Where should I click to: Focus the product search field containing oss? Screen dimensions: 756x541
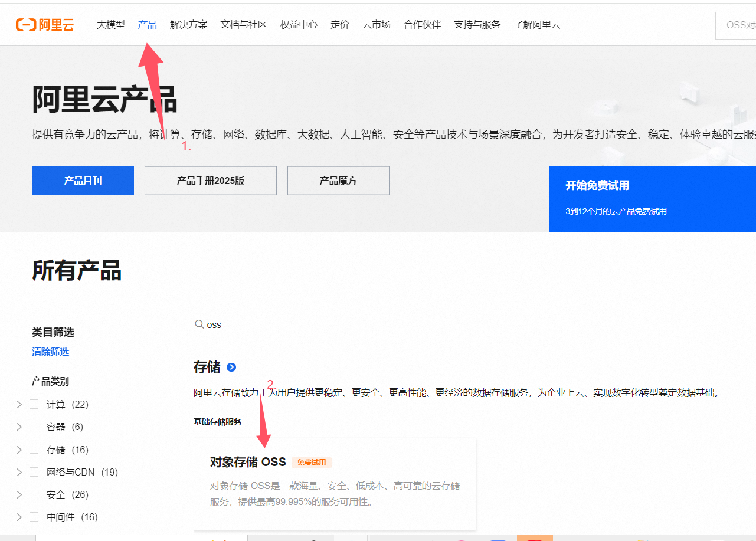tap(475, 324)
